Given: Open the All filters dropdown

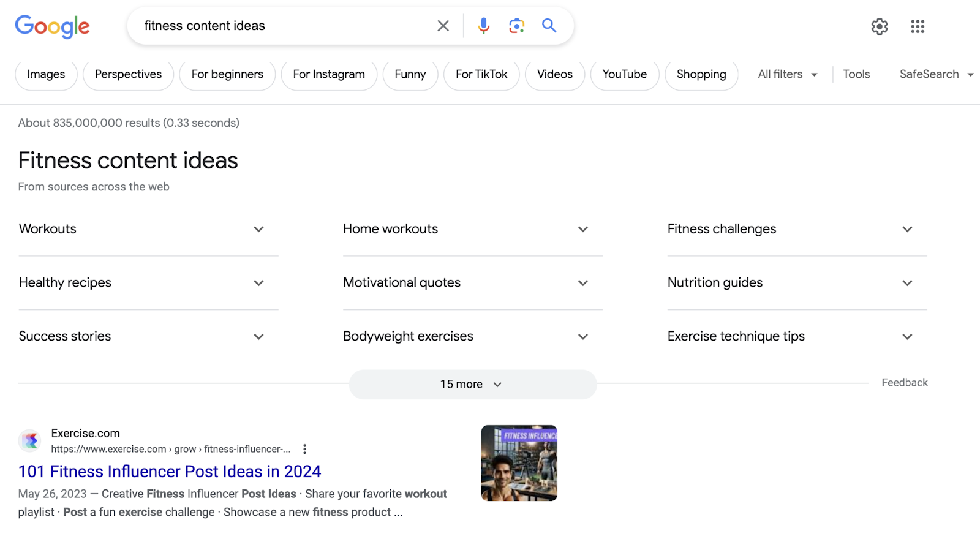Looking at the screenshot, I should pos(787,74).
